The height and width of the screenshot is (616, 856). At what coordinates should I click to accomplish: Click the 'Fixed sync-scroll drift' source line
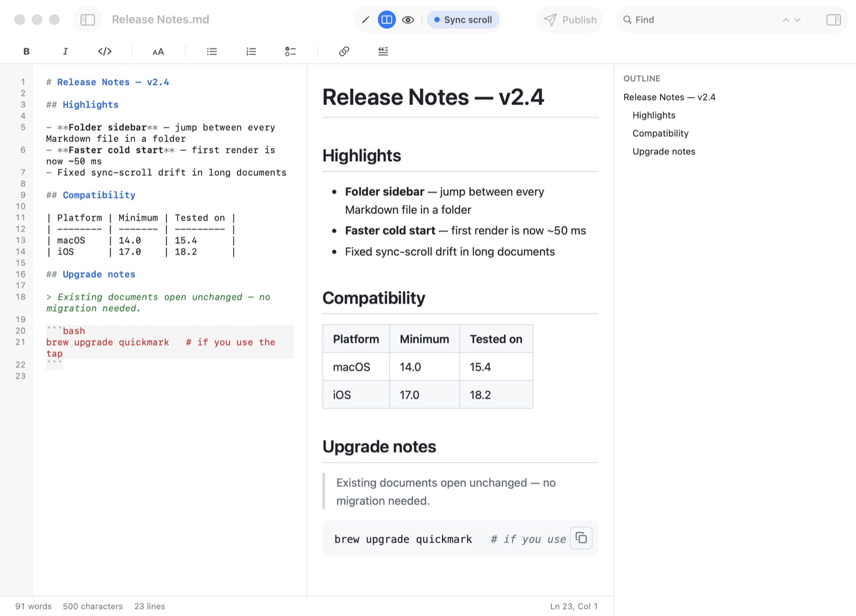[166, 173]
